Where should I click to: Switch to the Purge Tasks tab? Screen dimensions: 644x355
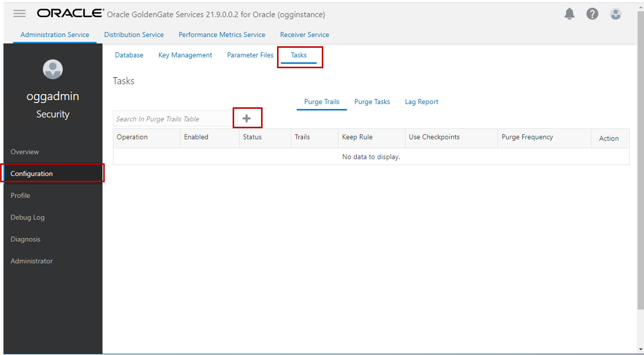click(372, 101)
